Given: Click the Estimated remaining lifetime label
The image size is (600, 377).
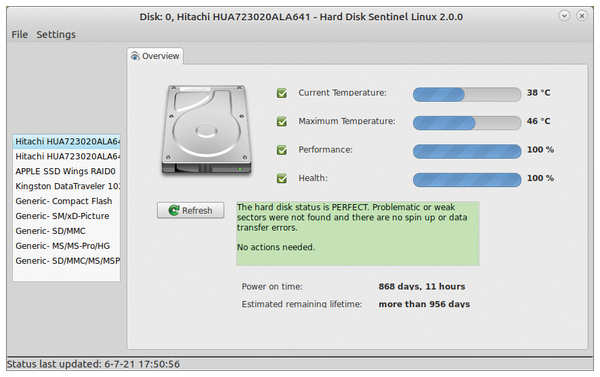Looking at the screenshot, I should [x=302, y=304].
